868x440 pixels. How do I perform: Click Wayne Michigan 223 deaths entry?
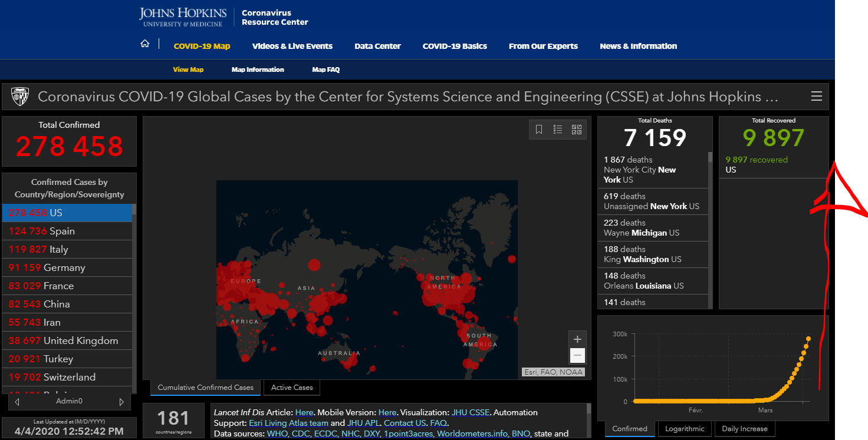point(653,228)
